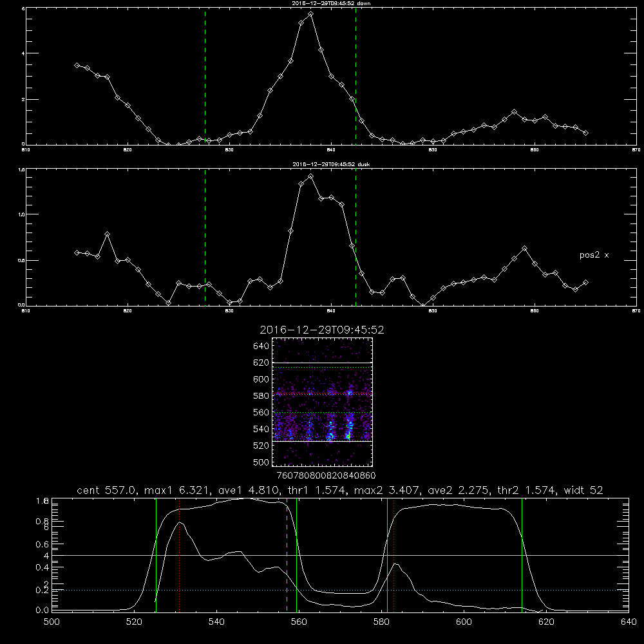Image resolution: width=644 pixels, height=644 pixels.
Task: Click 'max2 3.407' in the bottom plot header
Action: click(x=386, y=490)
